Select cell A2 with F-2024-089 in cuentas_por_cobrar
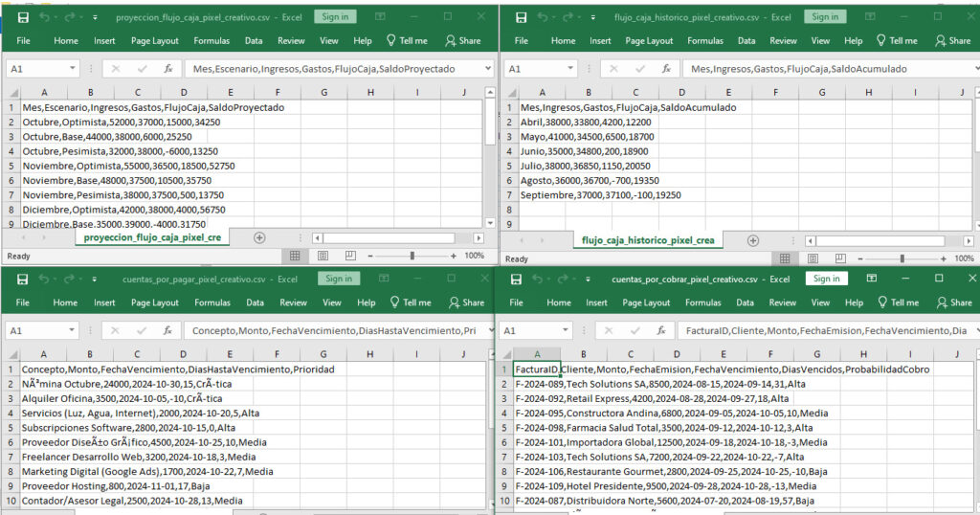The height and width of the screenshot is (515, 980). pyautogui.click(x=536, y=384)
